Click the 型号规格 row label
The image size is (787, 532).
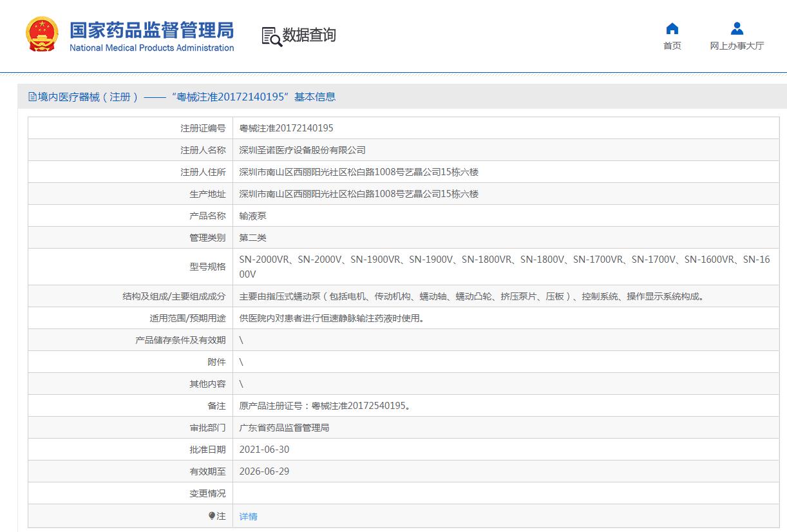point(207,267)
